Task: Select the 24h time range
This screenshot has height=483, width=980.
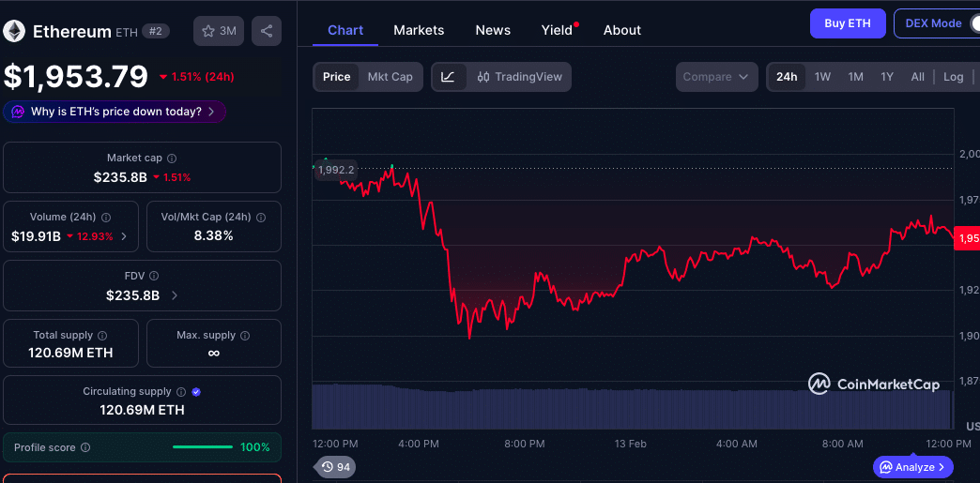Action: coord(787,77)
